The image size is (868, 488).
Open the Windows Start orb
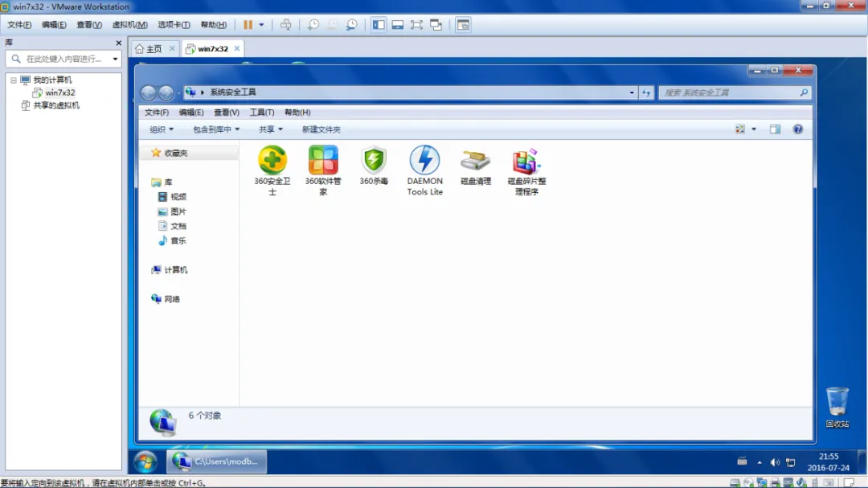[x=145, y=461]
